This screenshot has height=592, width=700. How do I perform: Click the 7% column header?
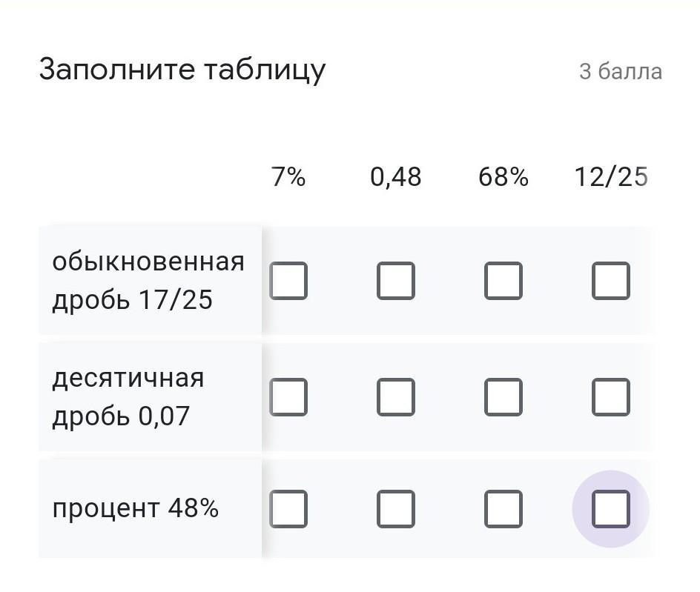tap(288, 176)
